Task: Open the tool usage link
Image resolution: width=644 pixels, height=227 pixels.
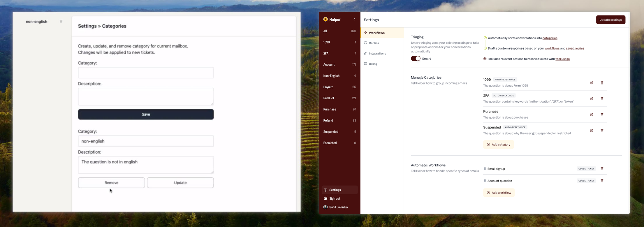Action: click(562, 59)
